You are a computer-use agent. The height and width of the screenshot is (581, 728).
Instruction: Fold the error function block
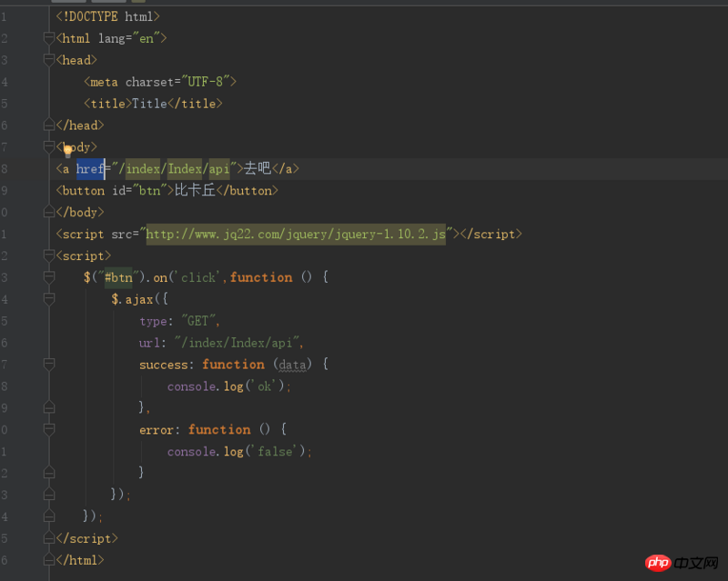(x=49, y=429)
